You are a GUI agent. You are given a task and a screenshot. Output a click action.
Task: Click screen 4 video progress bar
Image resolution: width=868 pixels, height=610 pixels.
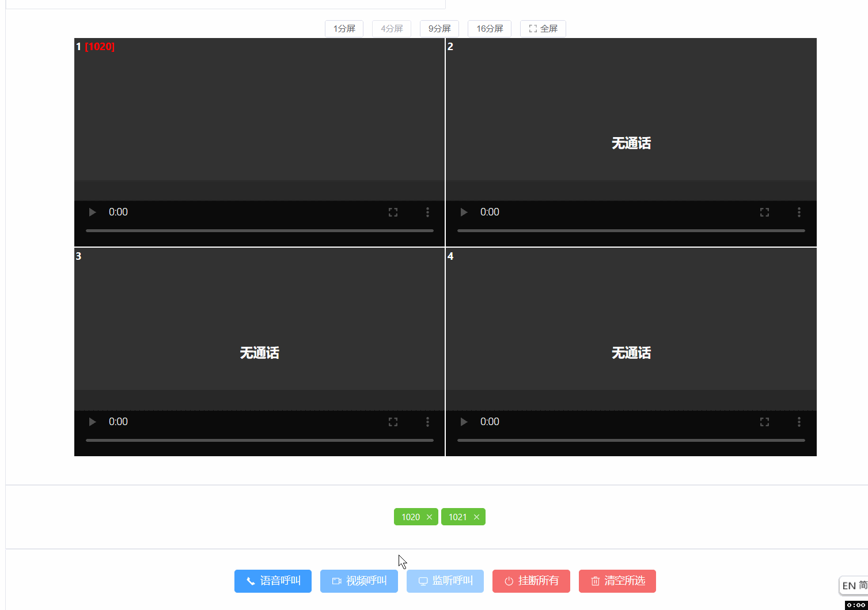(x=631, y=440)
